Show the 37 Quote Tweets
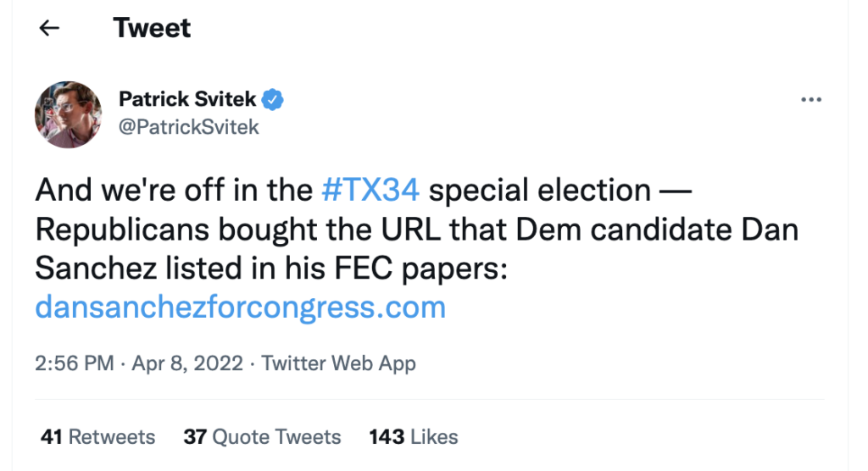Screen dimensions: 868x471 (x=262, y=437)
